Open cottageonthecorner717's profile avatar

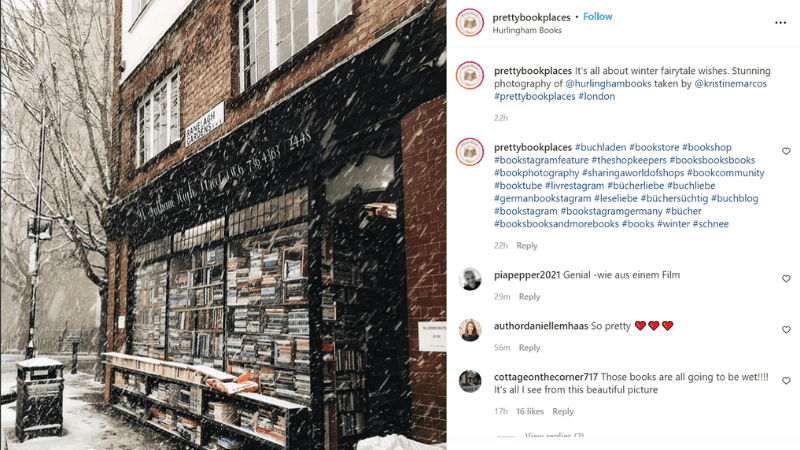click(469, 381)
